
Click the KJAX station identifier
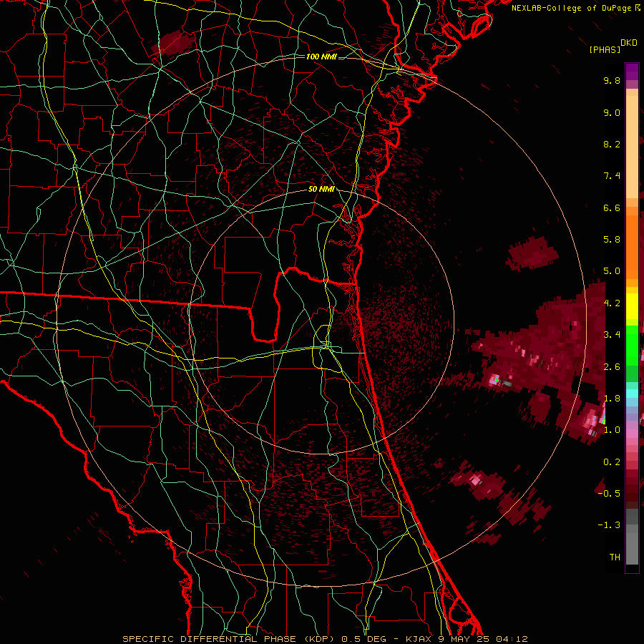coord(419,639)
